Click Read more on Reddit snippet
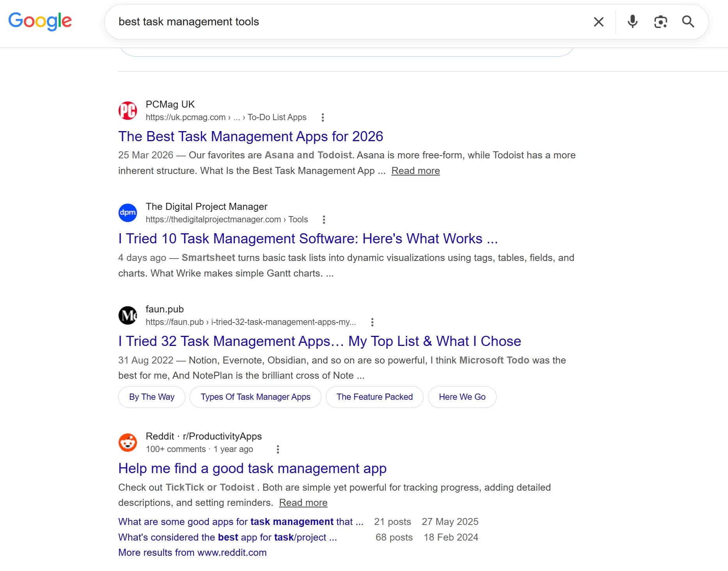The height and width of the screenshot is (571, 728). click(303, 503)
